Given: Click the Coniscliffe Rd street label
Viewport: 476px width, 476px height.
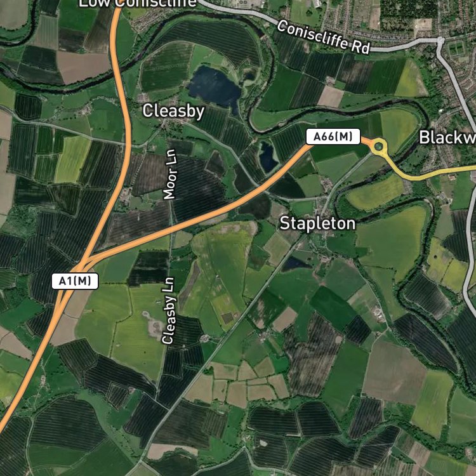Looking at the screenshot, I should (x=324, y=37).
